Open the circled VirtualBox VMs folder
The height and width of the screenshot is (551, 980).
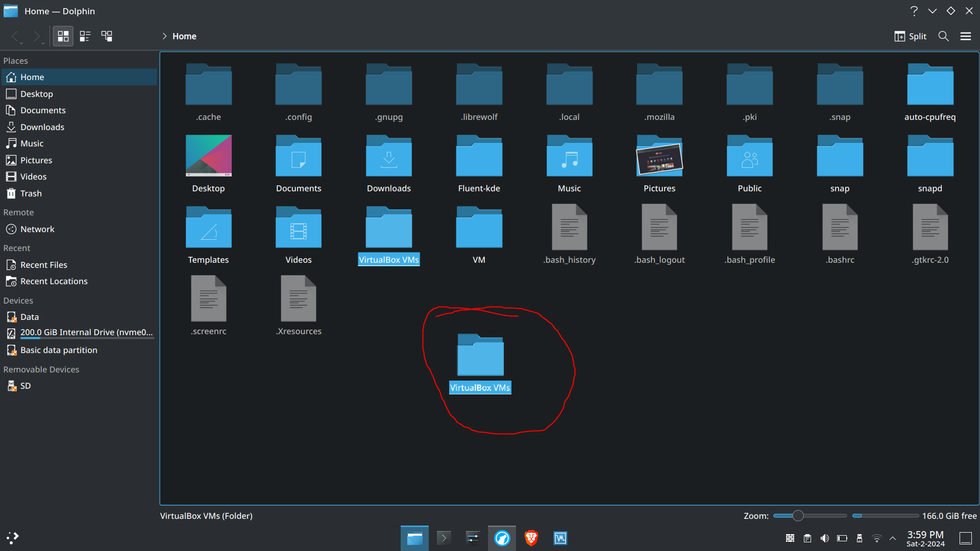point(480,356)
